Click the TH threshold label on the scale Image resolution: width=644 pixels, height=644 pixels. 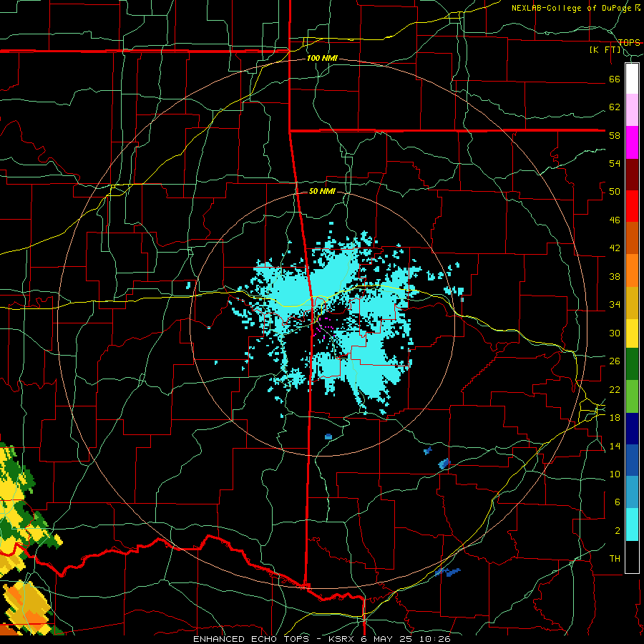click(x=615, y=559)
